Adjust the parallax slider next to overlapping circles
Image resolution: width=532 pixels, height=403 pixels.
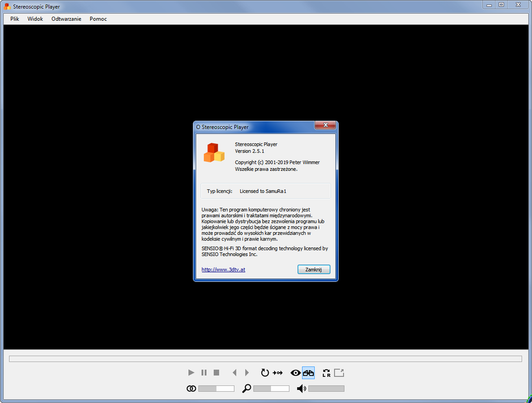pos(217,388)
